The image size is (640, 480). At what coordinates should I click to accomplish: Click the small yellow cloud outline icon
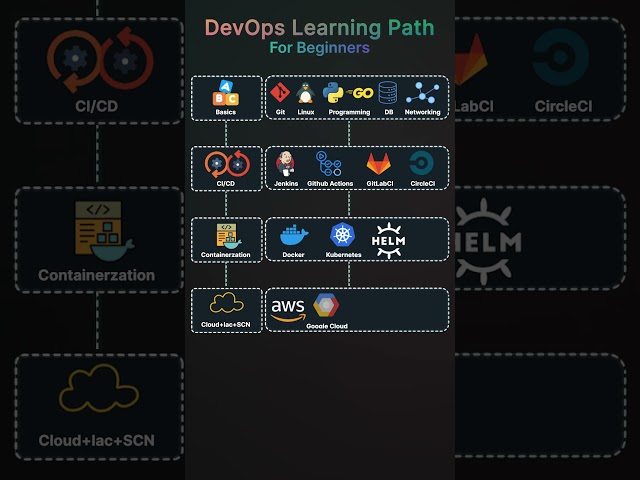pos(227,303)
